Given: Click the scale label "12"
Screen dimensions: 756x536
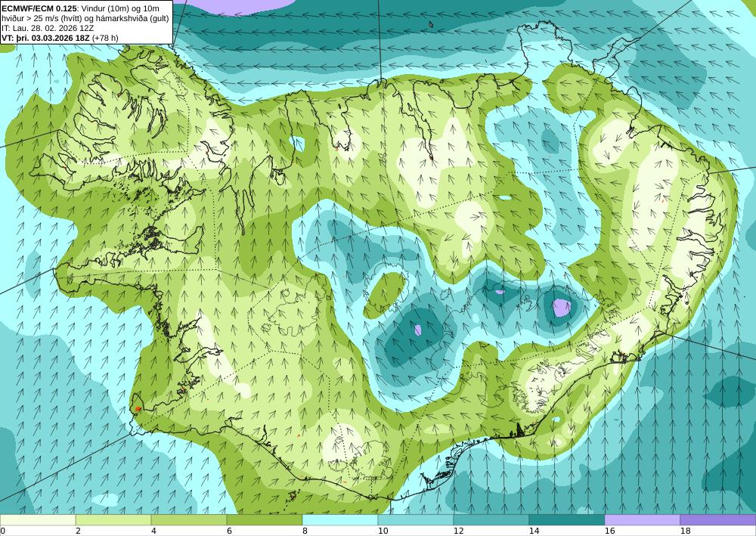Looking at the screenshot, I should tap(458, 531).
